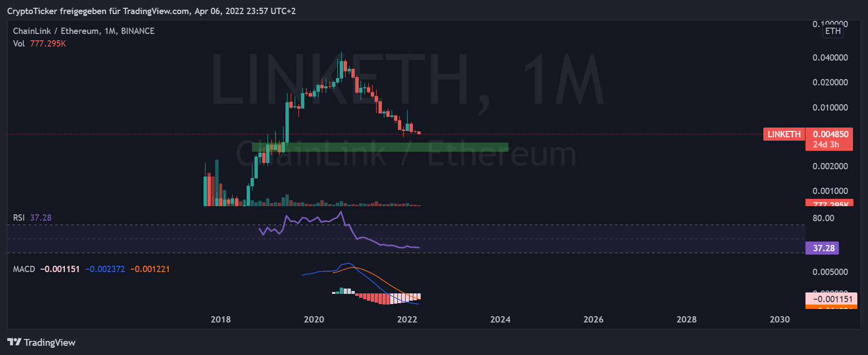Select the MACD indicator legend label
Viewport: 868px width, 355px height.
coord(24,269)
